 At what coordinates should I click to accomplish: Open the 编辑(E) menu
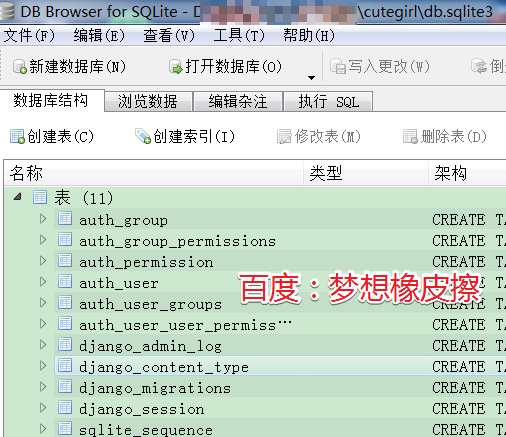coord(99,35)
